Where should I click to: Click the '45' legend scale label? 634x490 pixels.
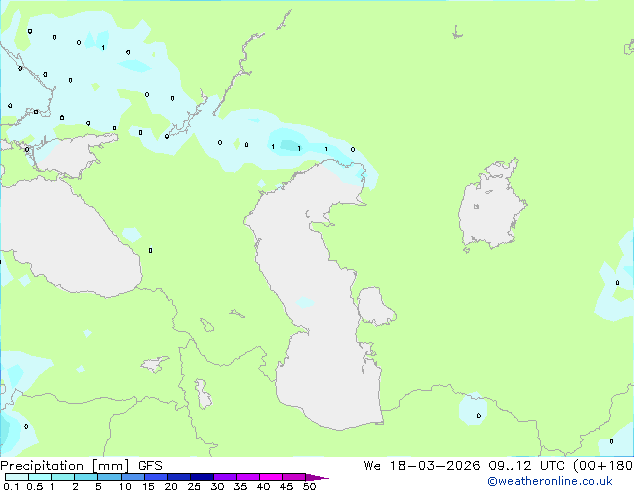tap(286, 486)
